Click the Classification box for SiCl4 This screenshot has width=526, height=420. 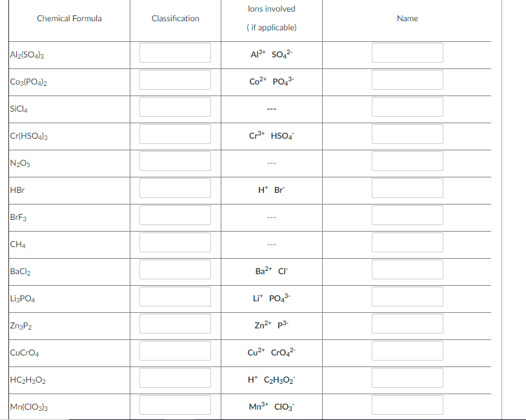pyautogui.click(x=175, y=106)
